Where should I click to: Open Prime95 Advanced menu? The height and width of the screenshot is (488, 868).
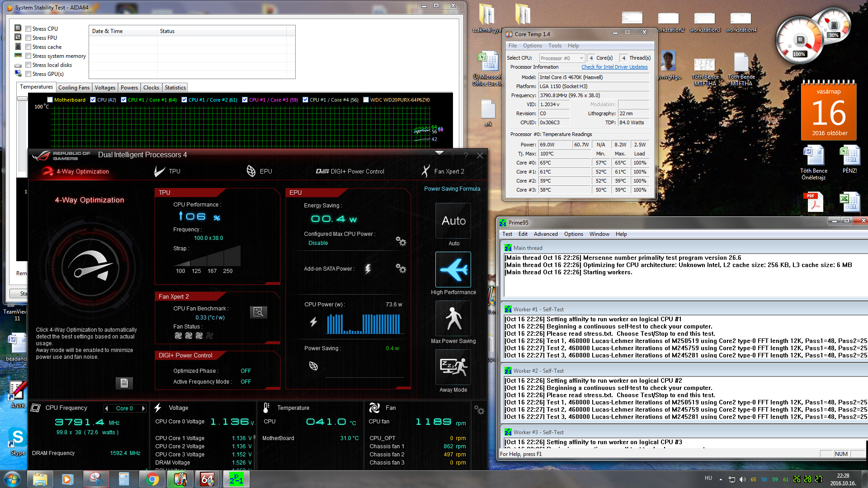click(546, 234)
